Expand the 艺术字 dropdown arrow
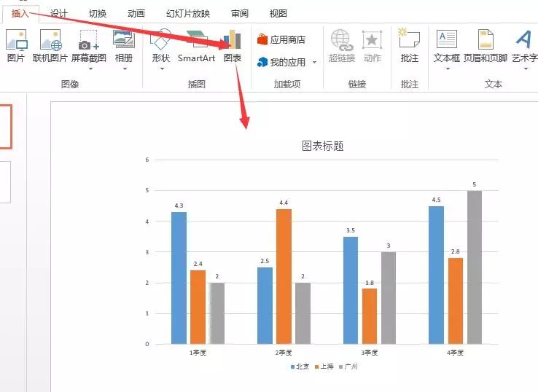 526,69
